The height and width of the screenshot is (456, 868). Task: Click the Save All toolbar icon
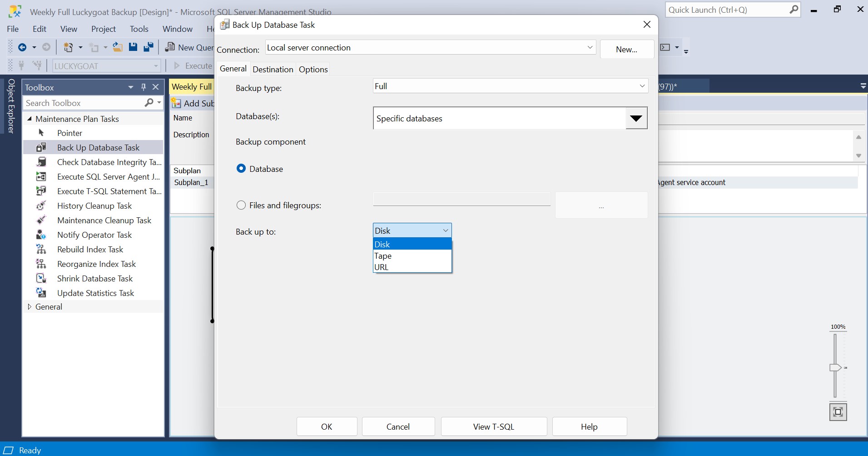point(148,47)
